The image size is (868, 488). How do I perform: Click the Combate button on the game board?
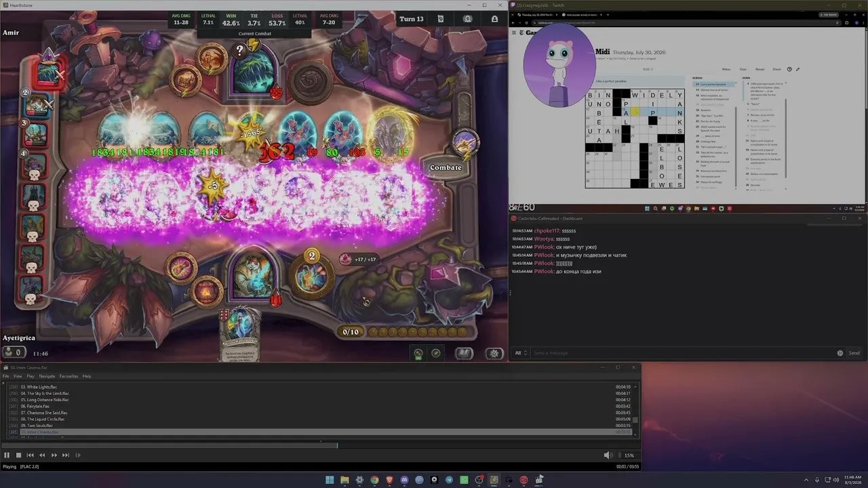446,167
